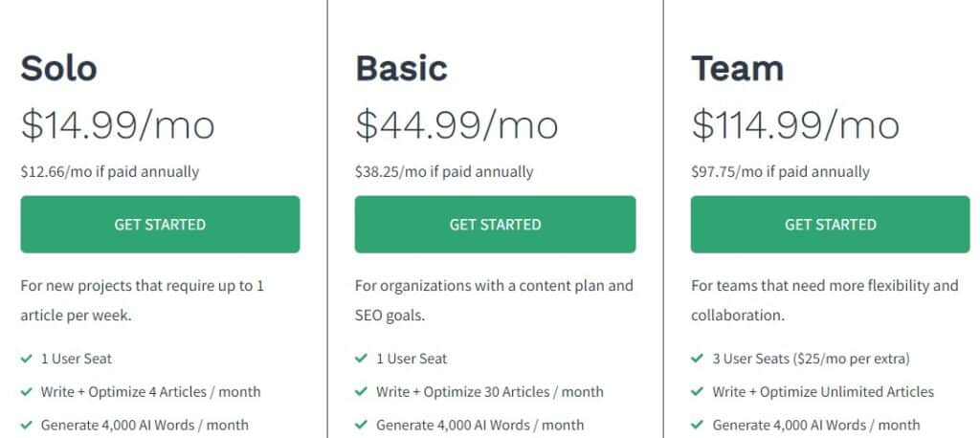This screenshot has width=980, height=438.
Task: Click checkmark beside 3 User Seats
Action: pyautogui.click(x=697, y=359)
